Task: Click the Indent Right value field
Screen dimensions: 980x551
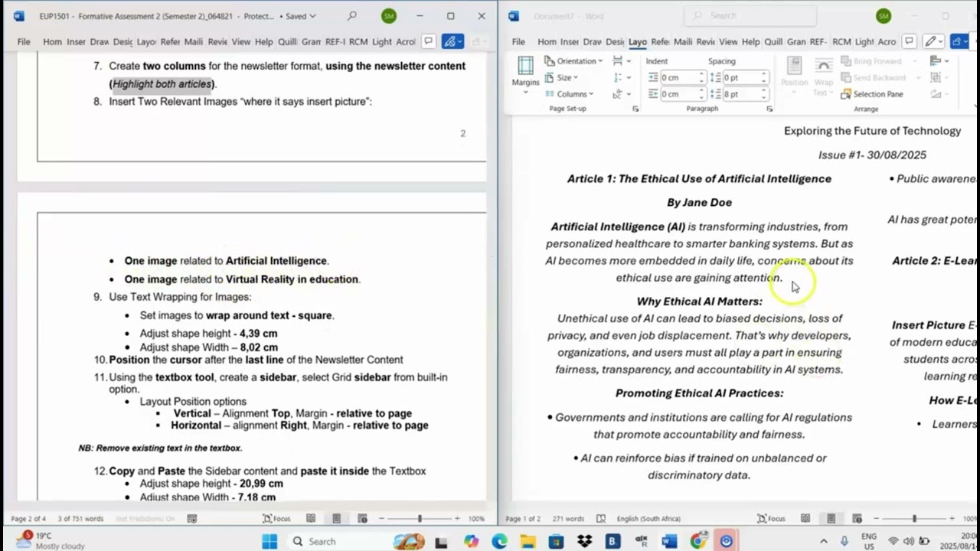Action: (678, 94)
